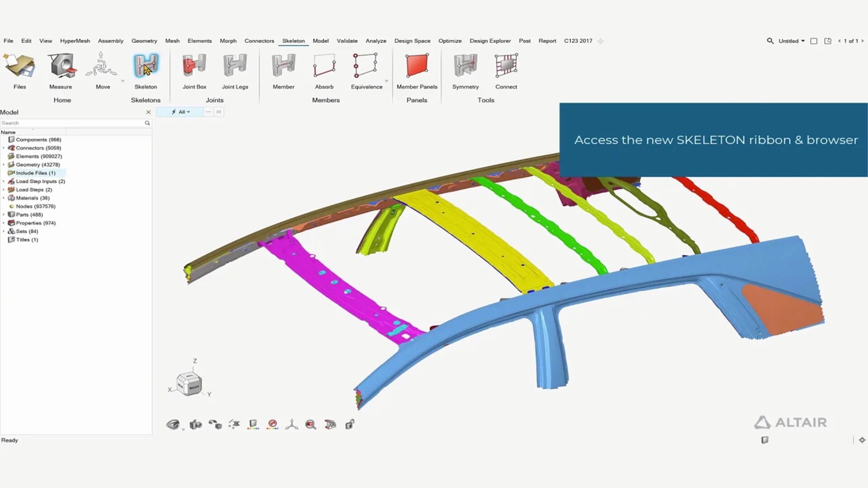Switch to the Connectors ribbon tab
Image resolution: width=868 pixels, height=488 pixels.
pos(259,41)
